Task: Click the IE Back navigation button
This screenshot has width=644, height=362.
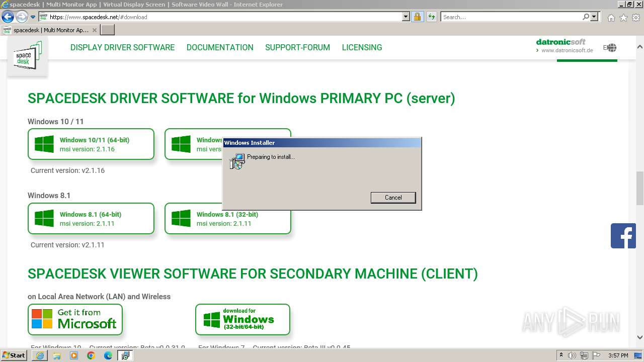Action: coord(8,17)
